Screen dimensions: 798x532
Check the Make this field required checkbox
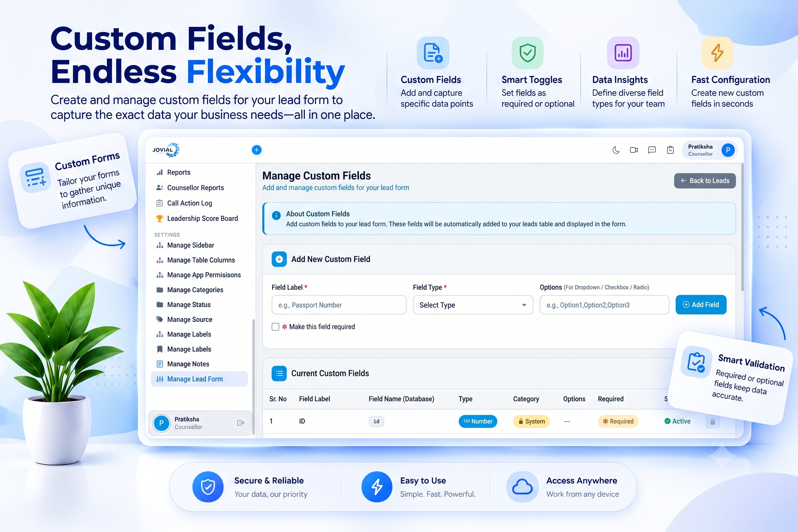(x=275, y=327)
